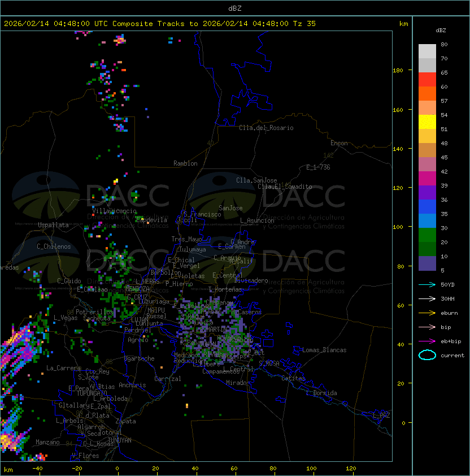Click the 'Clla.El_Cavadito' map label

click(285, 187)
